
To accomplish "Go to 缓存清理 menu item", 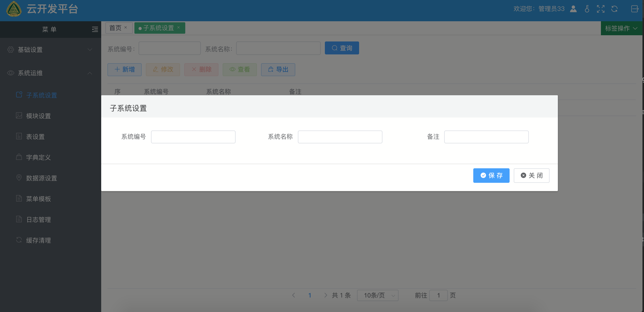I will [x=38, y=240].
